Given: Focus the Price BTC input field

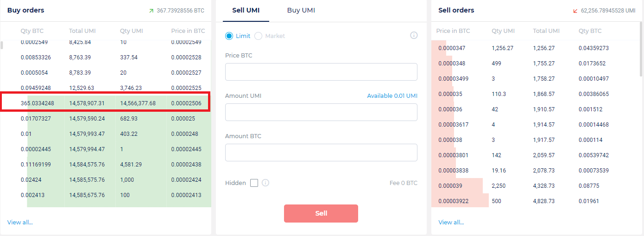Looking at the screenshot, I should pos(321,72).
